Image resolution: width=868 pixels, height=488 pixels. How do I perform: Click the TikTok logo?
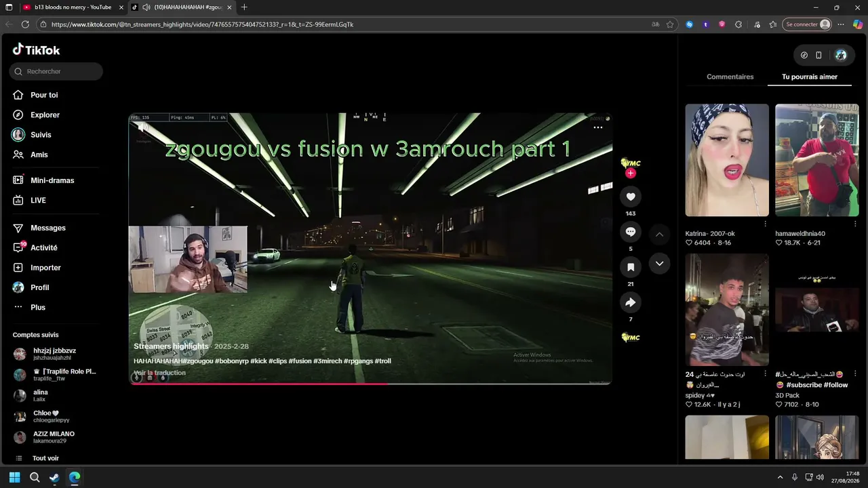click(x=37, y=49)
